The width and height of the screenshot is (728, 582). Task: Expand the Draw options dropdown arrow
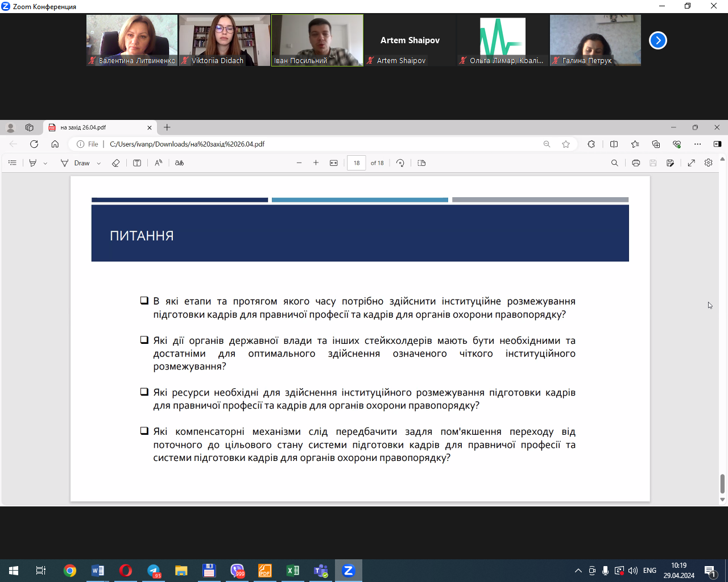(99, 164)
